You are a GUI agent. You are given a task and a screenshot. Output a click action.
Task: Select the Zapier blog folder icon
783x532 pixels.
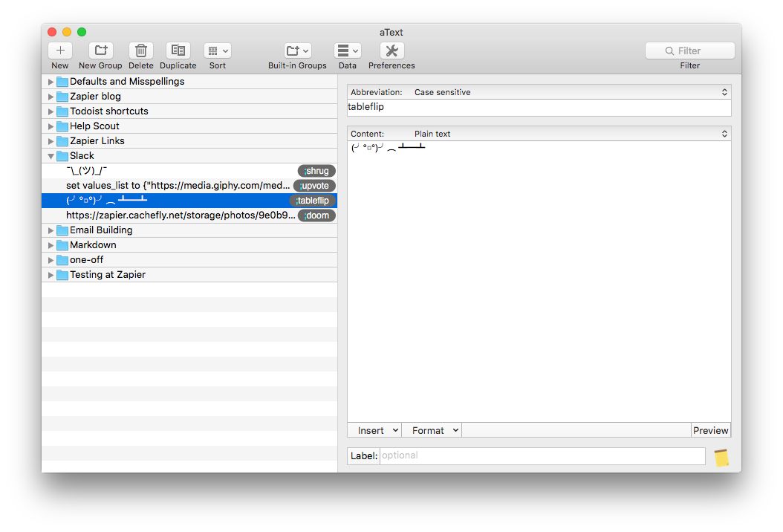click(62, 97)
